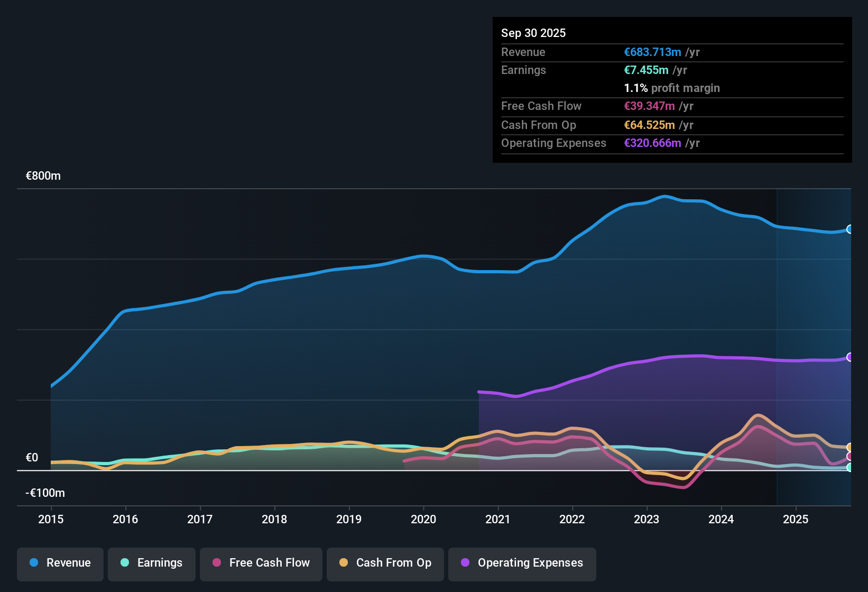Toggle the Free Cash Flow series off
868x592 pixels.
point(261,563)
